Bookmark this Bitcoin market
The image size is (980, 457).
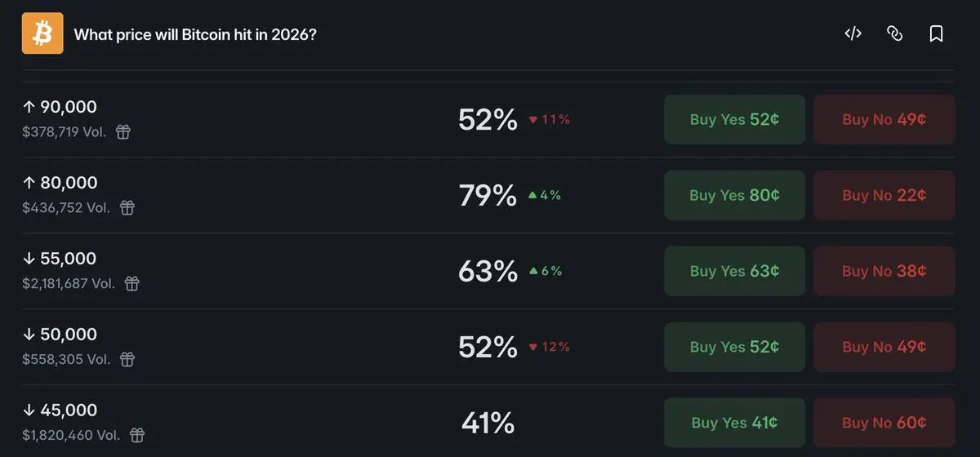click(936, 33)
